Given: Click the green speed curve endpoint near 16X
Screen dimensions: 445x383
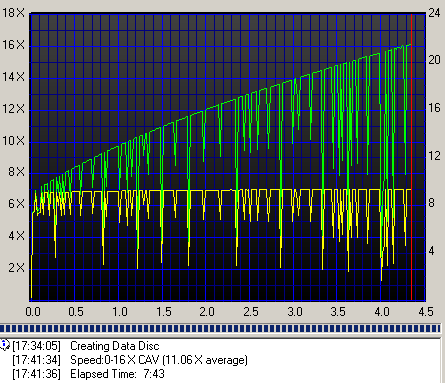Looking at the screenshot, I should (409, 45).
